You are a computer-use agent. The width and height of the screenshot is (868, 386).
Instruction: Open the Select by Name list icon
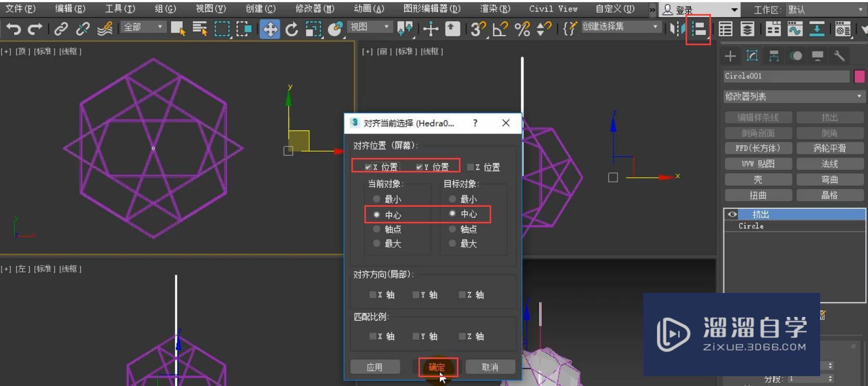[200, 29]
